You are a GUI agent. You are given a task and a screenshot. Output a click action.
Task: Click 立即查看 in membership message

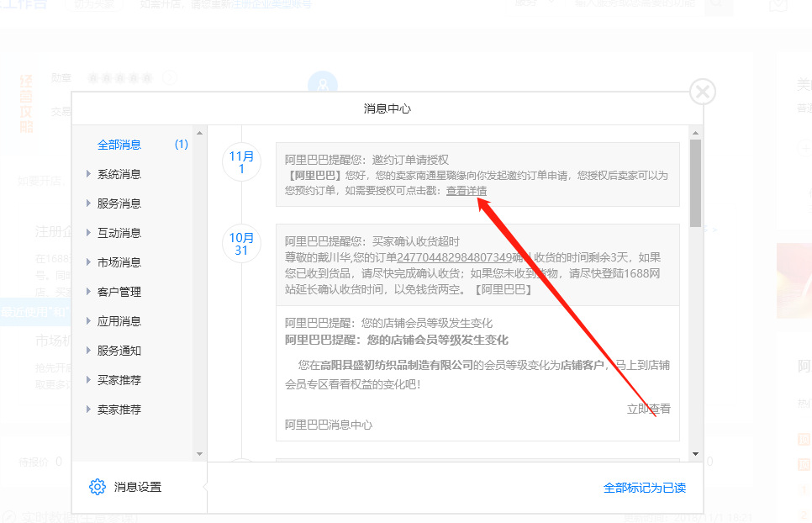[x=649, y=409]
